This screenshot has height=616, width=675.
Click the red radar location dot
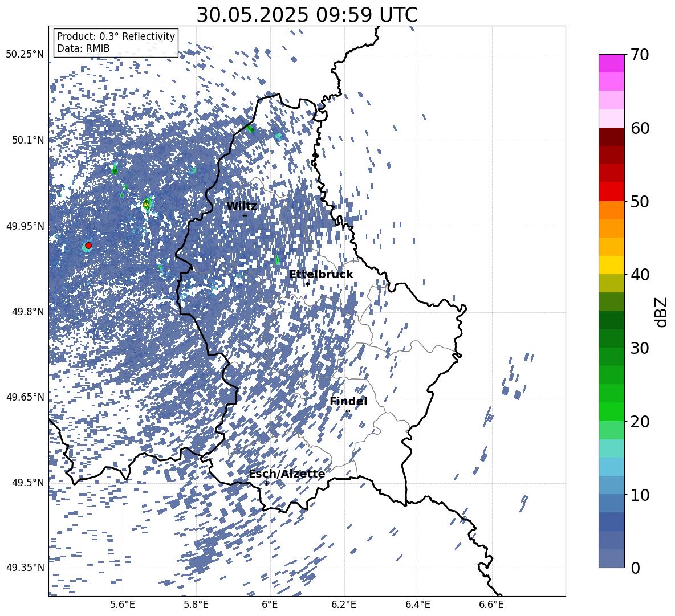pyautogui.click(x=88, y=246)
